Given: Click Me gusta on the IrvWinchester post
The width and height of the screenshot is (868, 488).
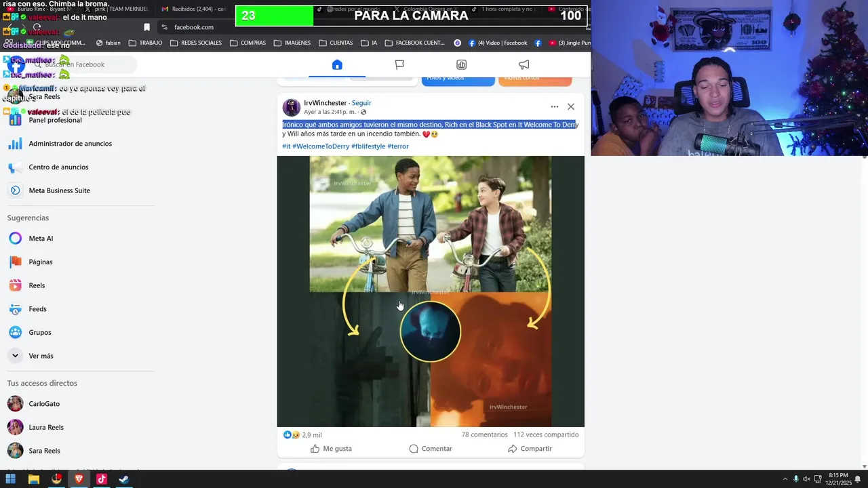Looking at the screenshot, I should coord(331,449).
